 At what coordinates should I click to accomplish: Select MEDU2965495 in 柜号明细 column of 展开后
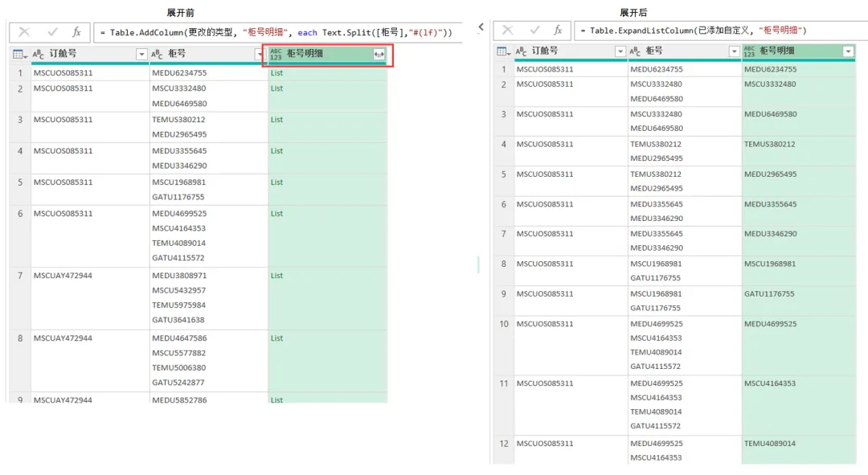[x=770, y=174]
